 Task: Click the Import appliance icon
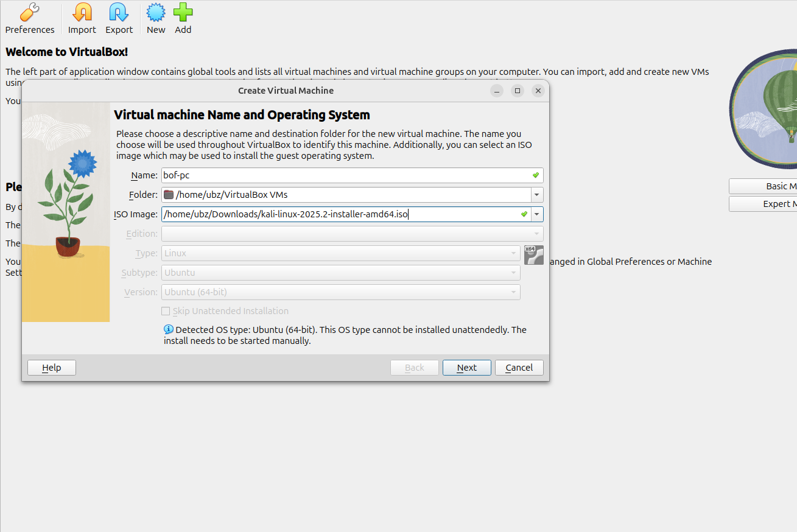(82, 13)
